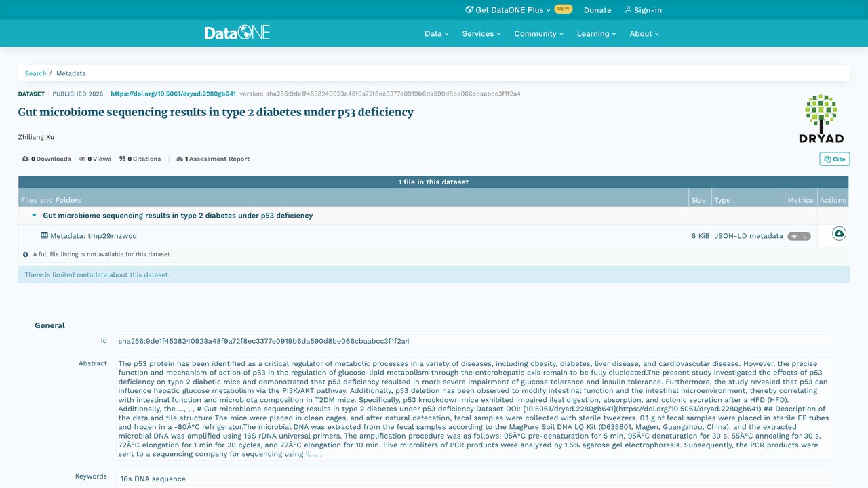
Task: Click the JSON-LD metadata type cell
Action: tap(748, 236)
